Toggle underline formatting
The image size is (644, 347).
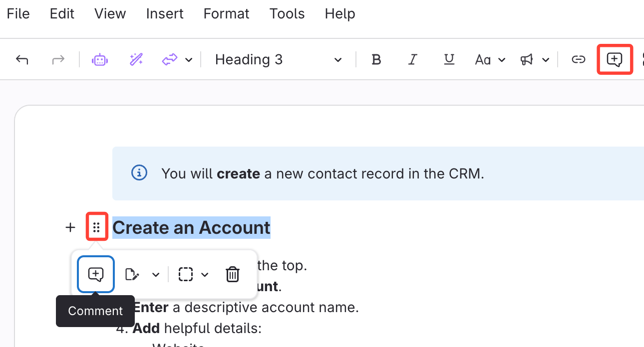449,60
